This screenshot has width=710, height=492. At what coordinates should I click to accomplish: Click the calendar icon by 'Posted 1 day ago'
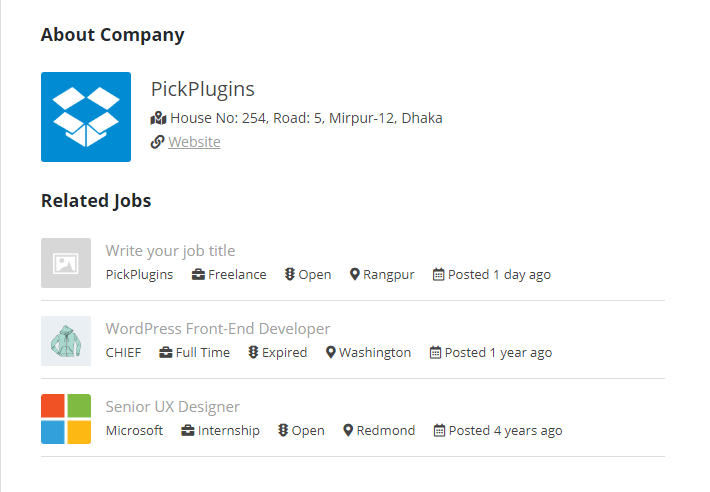[438, 274]
